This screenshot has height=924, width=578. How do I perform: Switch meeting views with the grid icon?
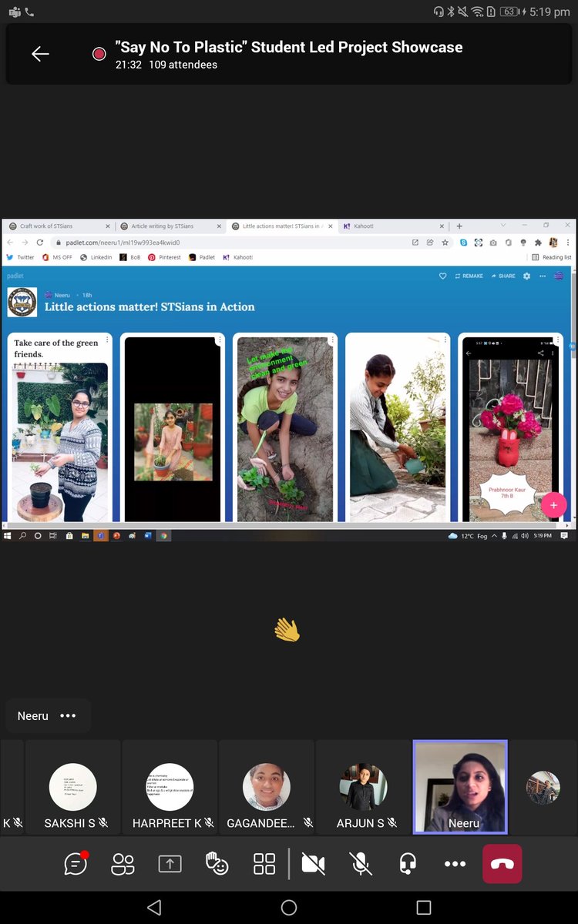pyautogui.click(x=264, y=864)
